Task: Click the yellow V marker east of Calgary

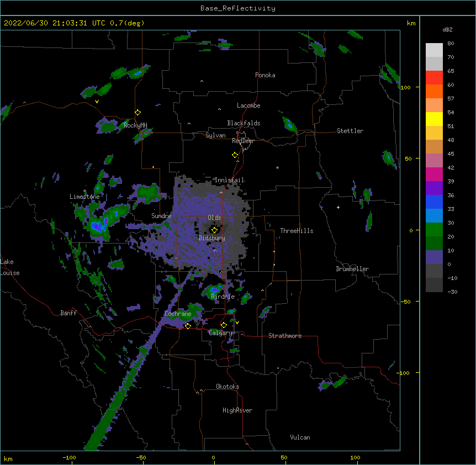Action: tap(237, 323)
